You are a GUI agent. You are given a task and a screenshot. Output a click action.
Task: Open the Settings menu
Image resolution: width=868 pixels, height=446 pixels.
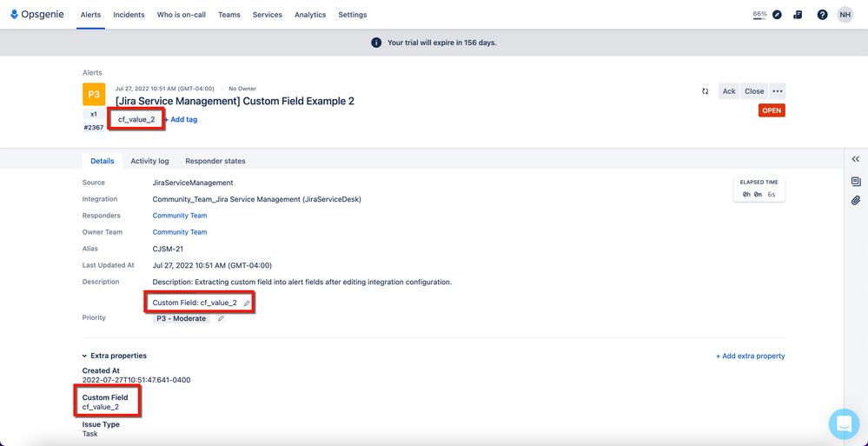tap(353, 15)
